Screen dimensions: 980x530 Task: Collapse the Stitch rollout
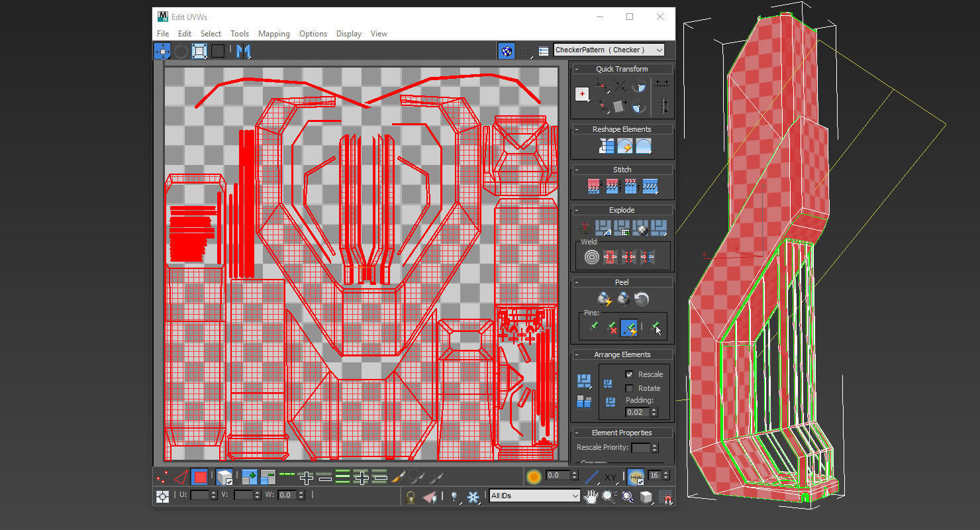(622, 170)
